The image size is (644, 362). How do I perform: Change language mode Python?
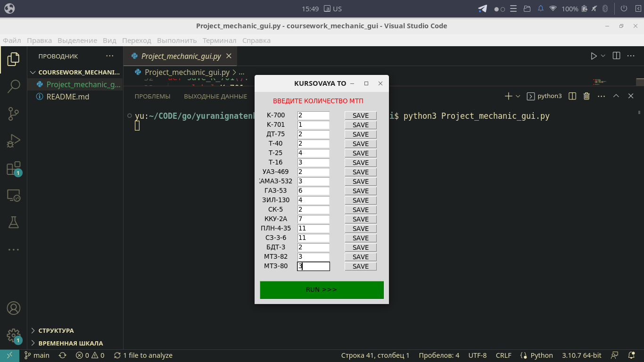click(x=537, y=355)
